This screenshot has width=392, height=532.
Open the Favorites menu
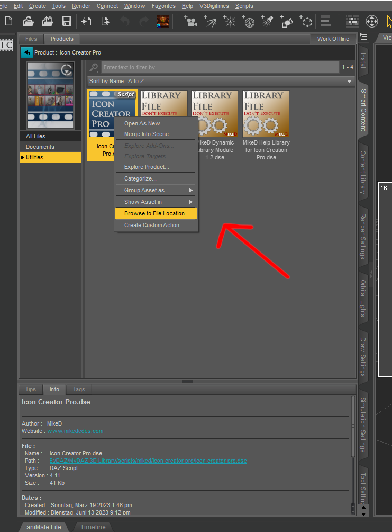(163, 6)
